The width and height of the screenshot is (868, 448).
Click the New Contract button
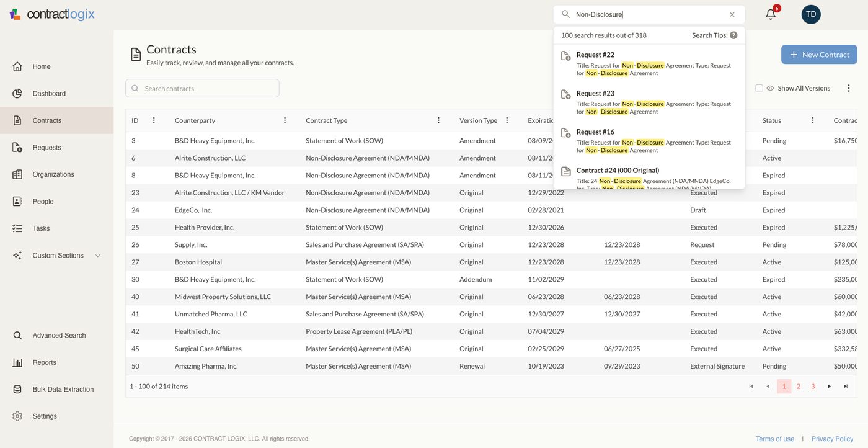[819, 55]
